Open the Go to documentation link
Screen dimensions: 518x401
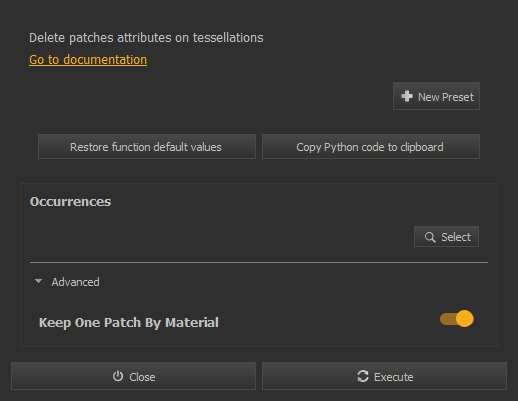pyautogui.click(x=88, y=60)
